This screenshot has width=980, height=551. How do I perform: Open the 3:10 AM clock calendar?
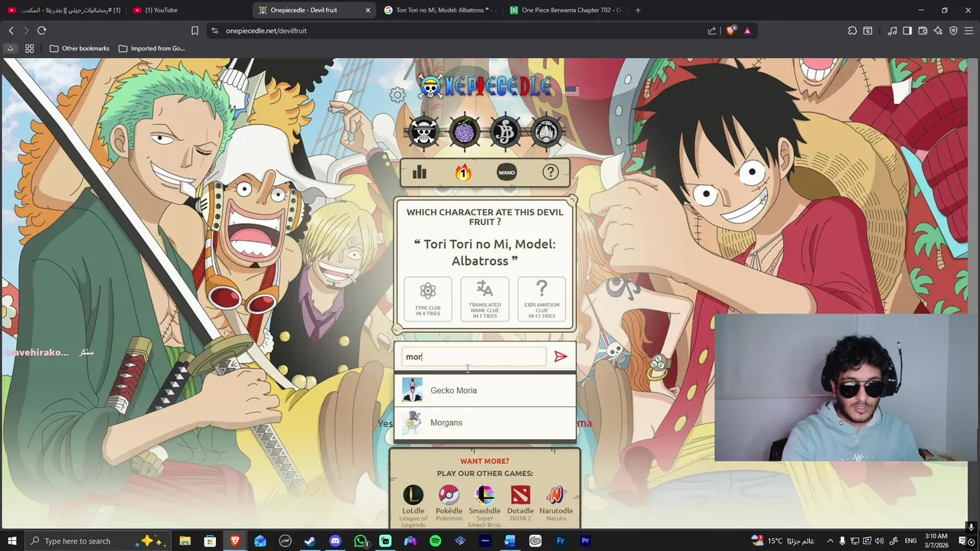tap(936, 540)
